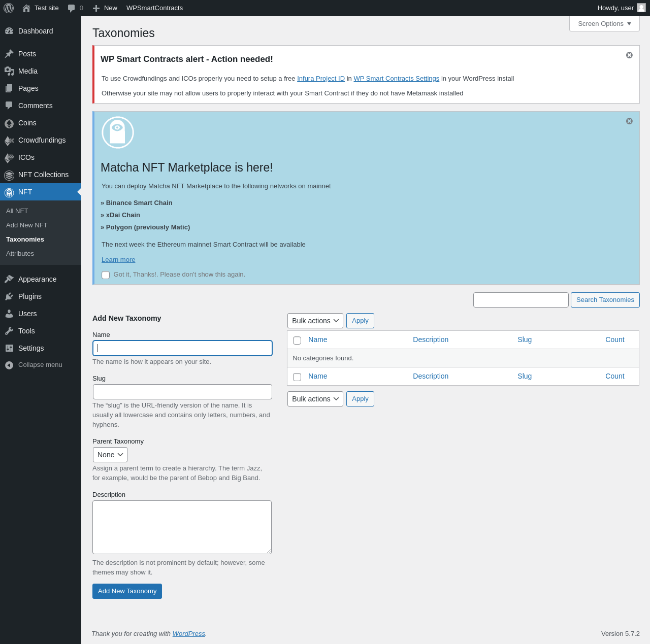The image size is (650, 644).
Task: Click the user avatar in admin bar
Action: (641, 8)
